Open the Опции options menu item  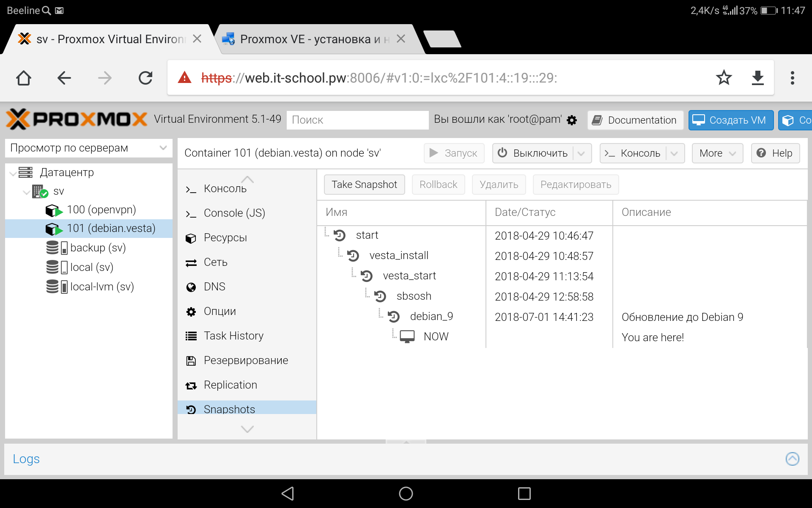point(247,311)
